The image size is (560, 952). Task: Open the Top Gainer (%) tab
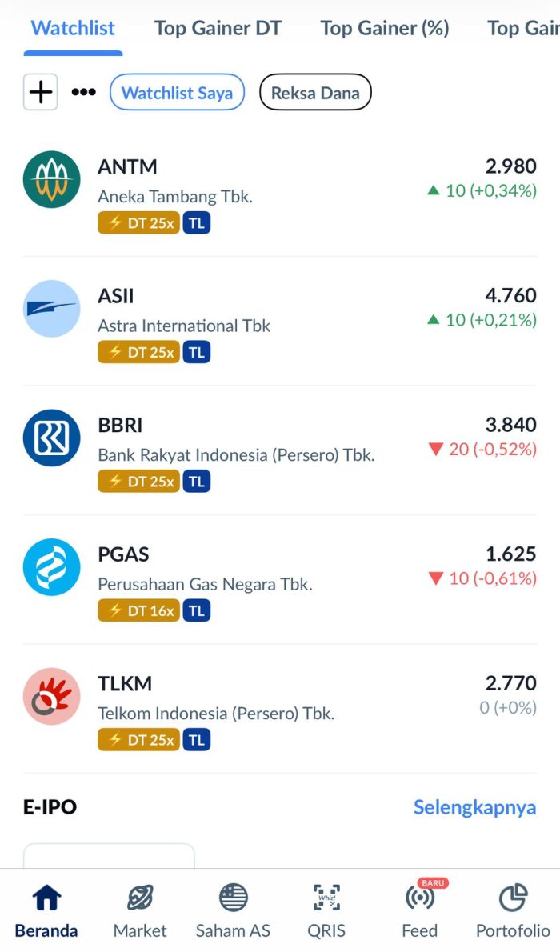tap(385, 29)
